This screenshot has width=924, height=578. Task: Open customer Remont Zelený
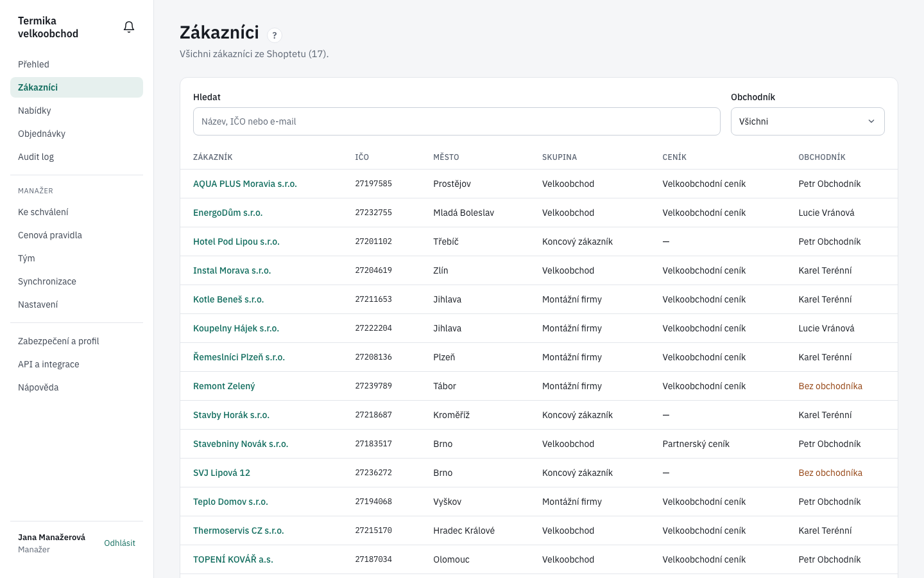tap(224, 386)
